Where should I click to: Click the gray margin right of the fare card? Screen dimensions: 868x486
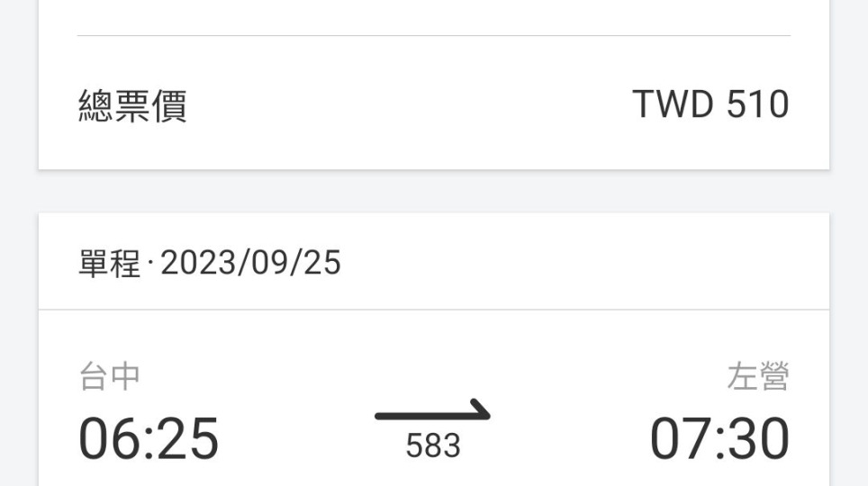click(x=848, y=83)
